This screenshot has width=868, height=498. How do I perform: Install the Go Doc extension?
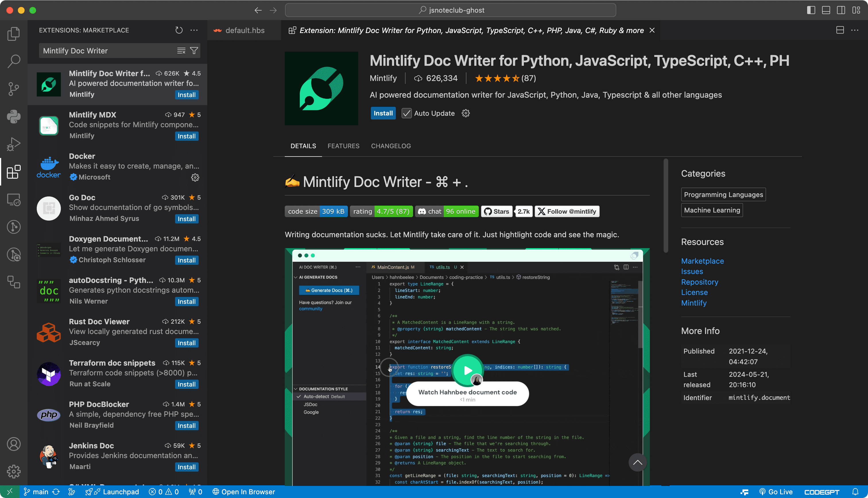tap(187, 219)
